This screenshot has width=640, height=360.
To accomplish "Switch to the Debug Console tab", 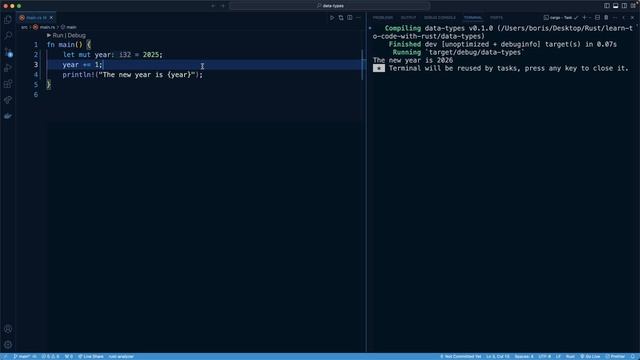I will (440, 18).
